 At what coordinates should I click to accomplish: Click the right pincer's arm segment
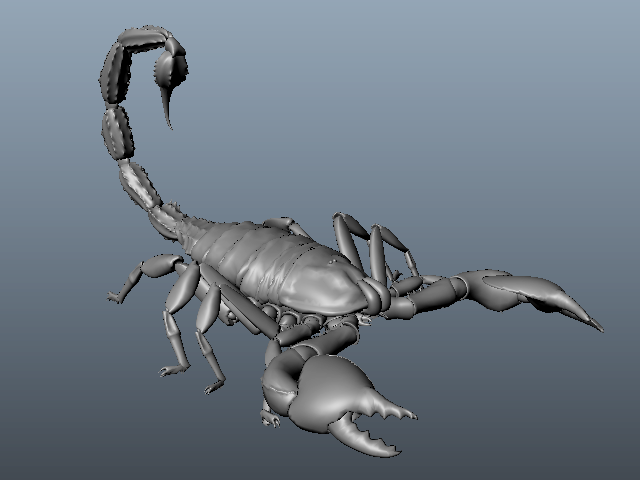coord(429,294)
